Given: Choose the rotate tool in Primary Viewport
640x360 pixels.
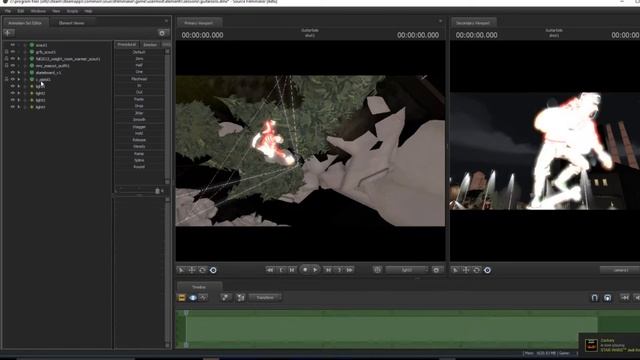Looking at the screenshot, I should coord(202,270).
